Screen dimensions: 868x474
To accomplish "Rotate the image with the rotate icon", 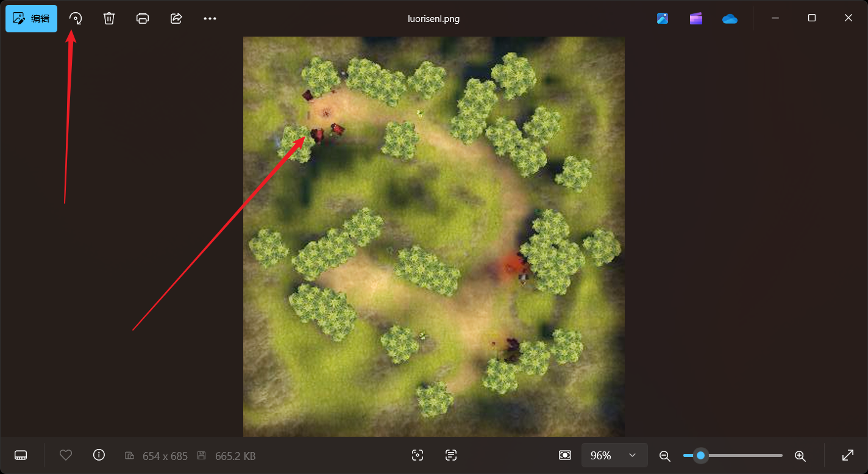I will tap(76, 18).
